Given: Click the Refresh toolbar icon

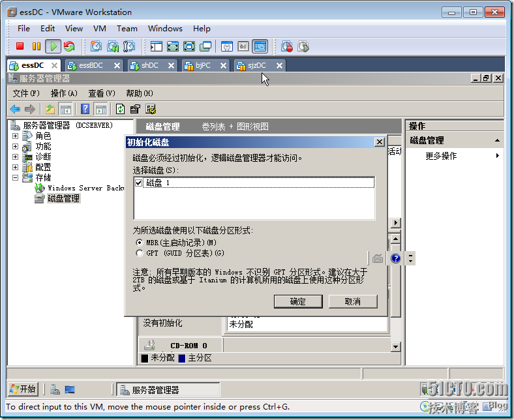Looking at the screenshot, I should pos(120,109).
